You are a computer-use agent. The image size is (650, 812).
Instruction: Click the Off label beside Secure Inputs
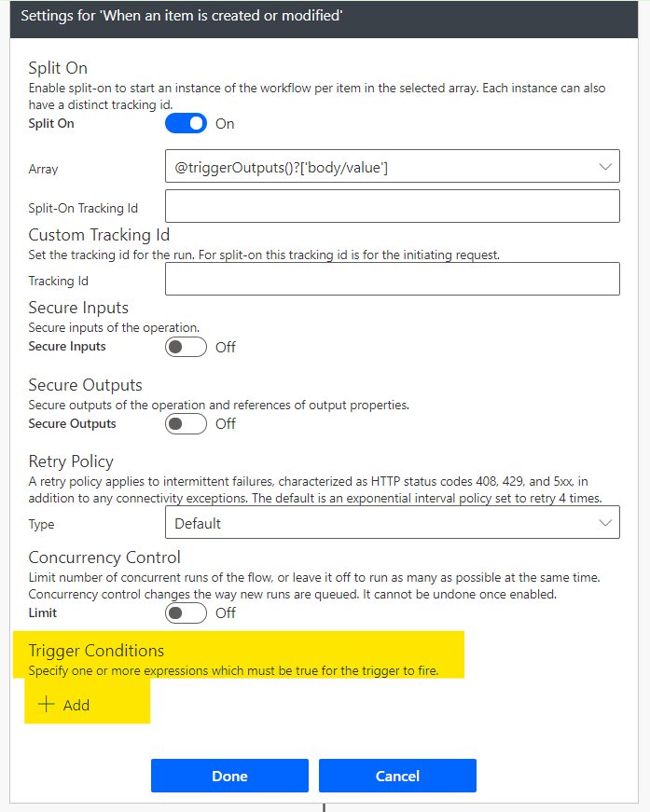(x=226, y=347)
